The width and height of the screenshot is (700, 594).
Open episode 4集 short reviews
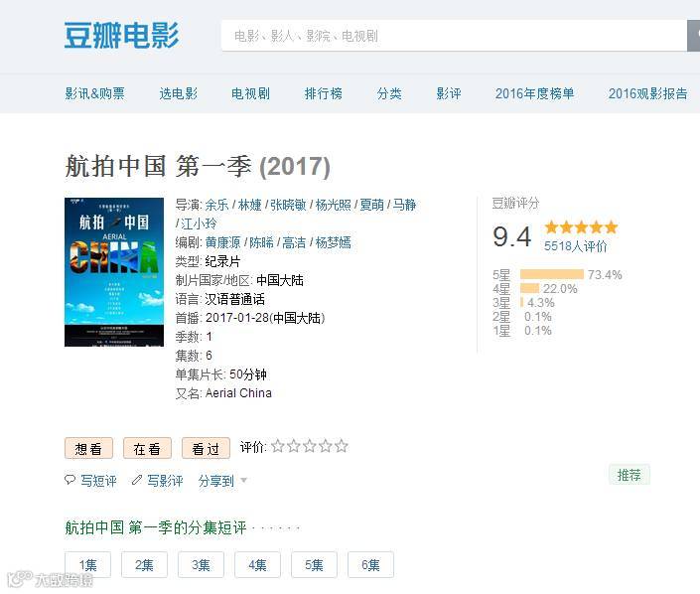257,565
